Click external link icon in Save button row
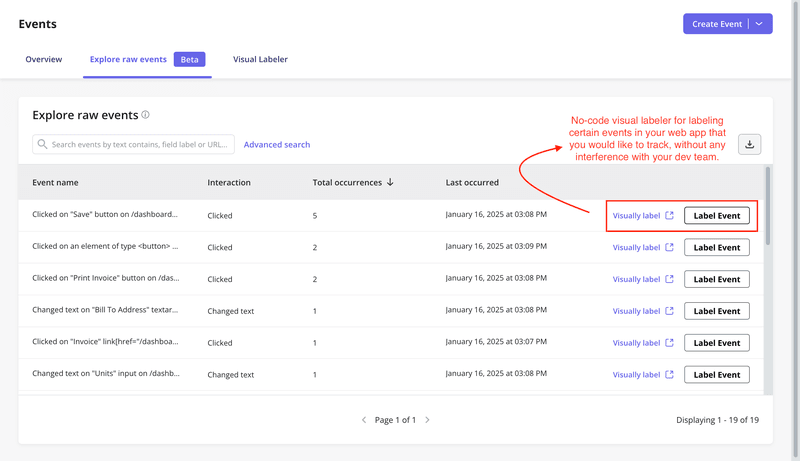 [x=670, y=215]
